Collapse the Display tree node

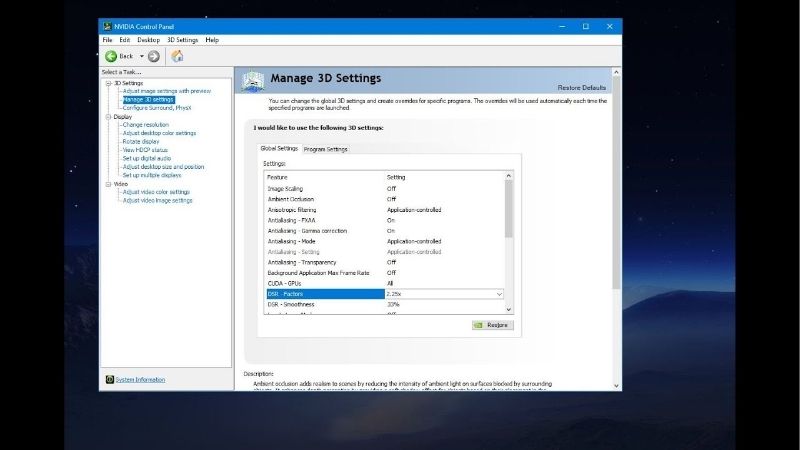tap(108, 117)
